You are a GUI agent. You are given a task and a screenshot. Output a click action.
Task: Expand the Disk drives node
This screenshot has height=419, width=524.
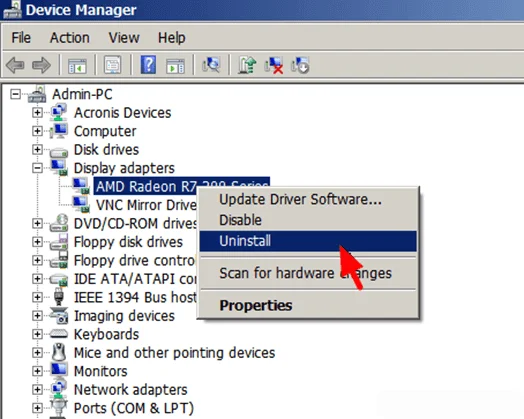37,149
